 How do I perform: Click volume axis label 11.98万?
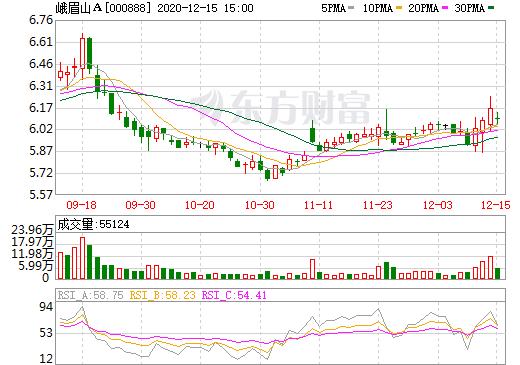click(32, 254)
